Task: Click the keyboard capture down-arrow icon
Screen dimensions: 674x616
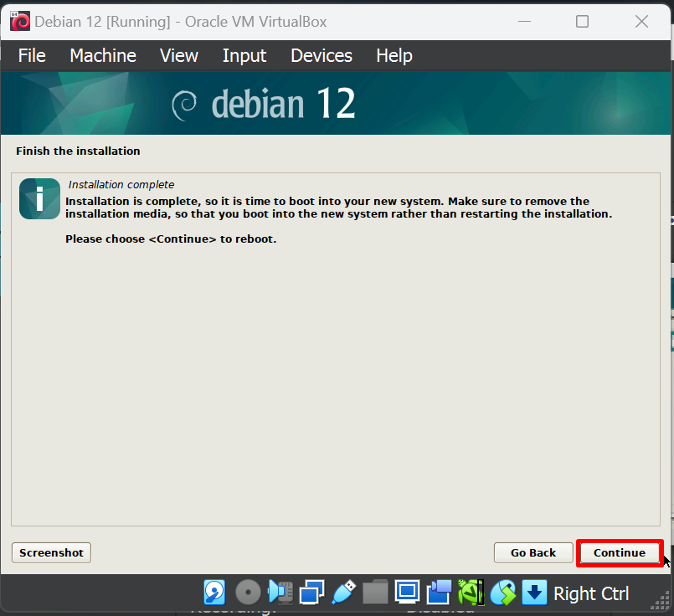Action: 534,593
